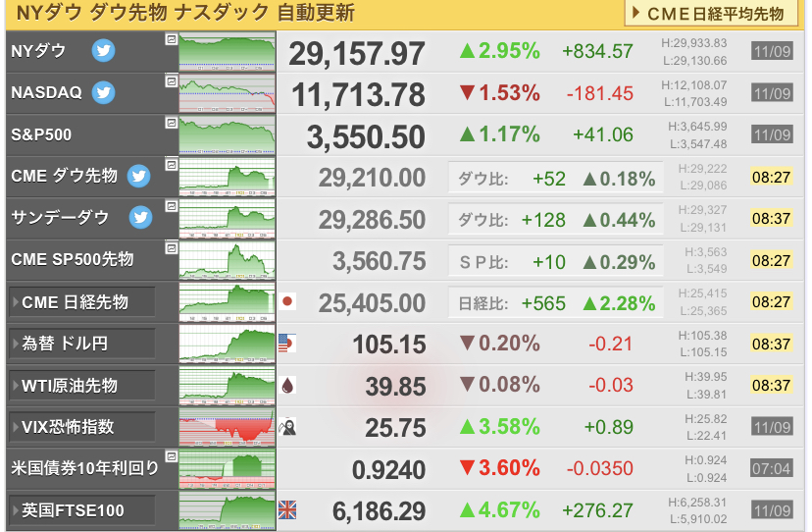Click the oil drop icon by WTI

pyautogui.click(x=287, y=386)
